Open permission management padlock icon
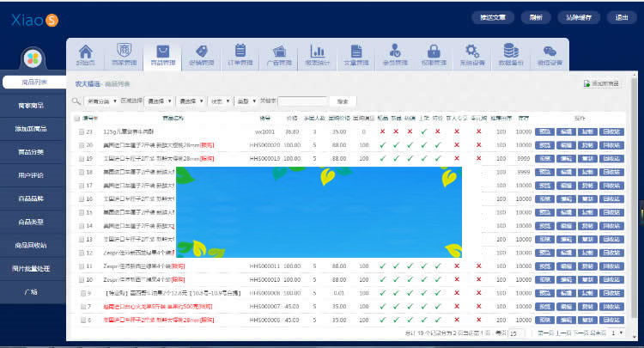The height and width of the screenshot is (348, 644). pyautogui.click(x=433, y=52)
